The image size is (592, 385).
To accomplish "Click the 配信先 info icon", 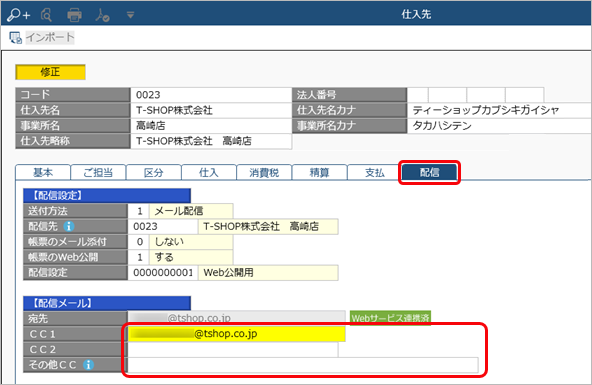I will (69, 226).
